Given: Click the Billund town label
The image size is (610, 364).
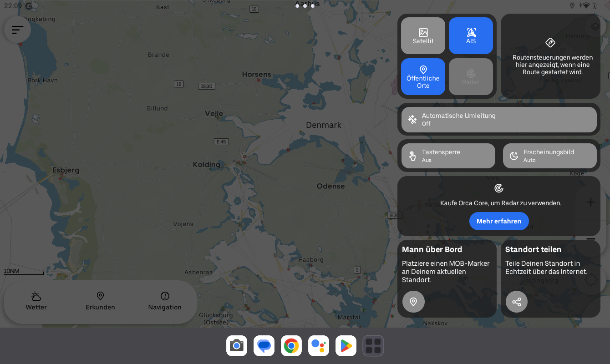Looking at the screenshot, I should 158,108.
